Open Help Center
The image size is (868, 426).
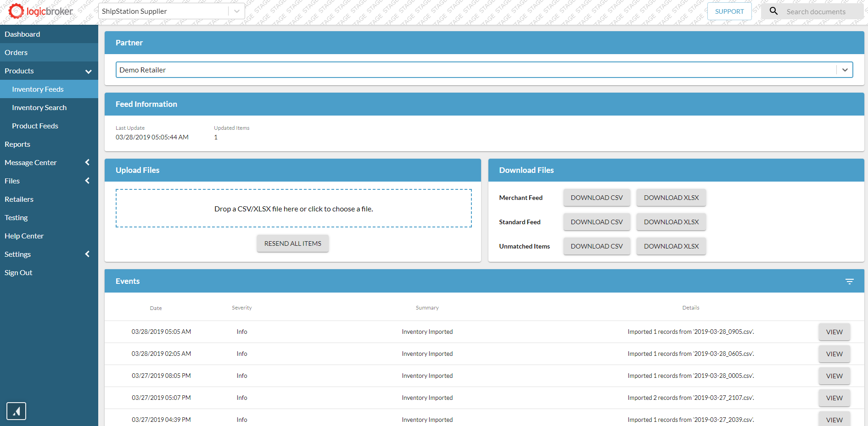(49, 236)
